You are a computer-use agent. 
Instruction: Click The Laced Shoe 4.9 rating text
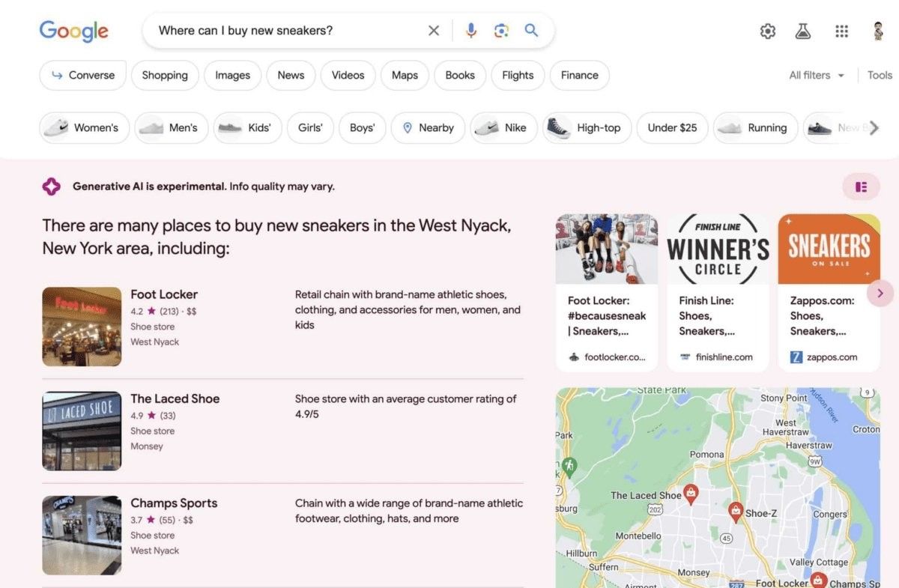point(153,415)
